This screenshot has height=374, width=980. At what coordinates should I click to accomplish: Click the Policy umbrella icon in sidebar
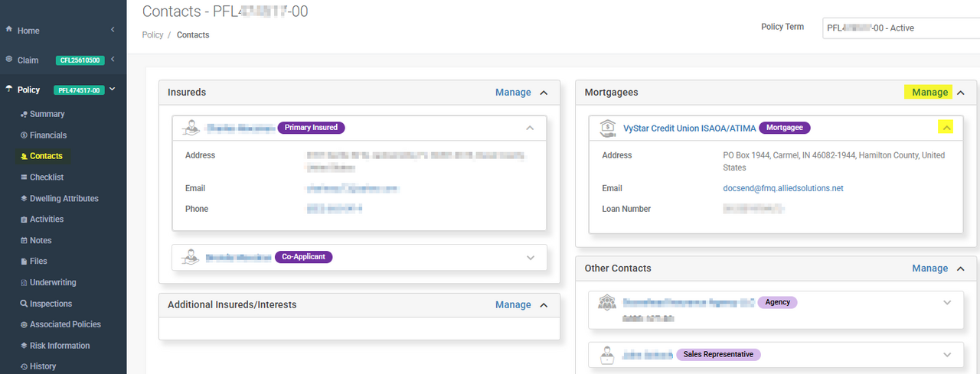[x=9, y=89]
